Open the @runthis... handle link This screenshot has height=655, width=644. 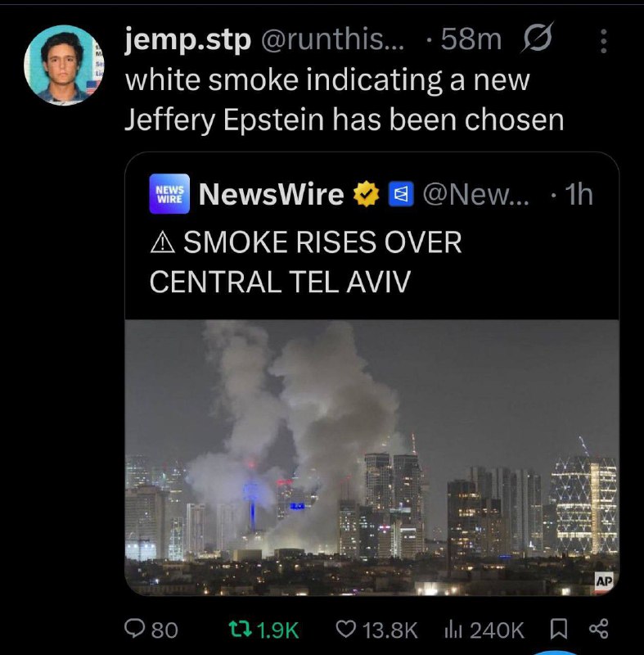click(333, 39)
